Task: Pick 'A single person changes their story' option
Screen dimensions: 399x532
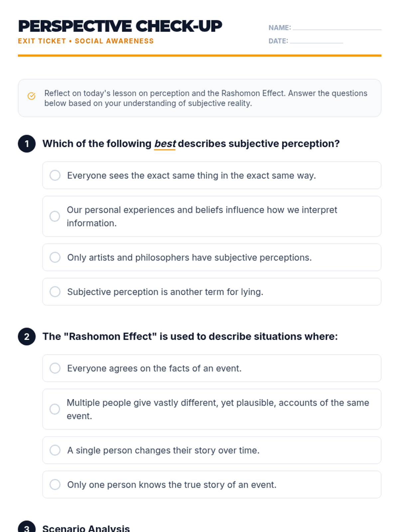Action: click(55, 450)
